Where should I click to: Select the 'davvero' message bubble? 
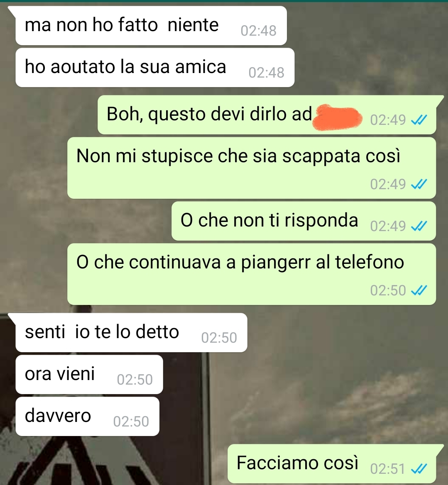coord(87,416)
